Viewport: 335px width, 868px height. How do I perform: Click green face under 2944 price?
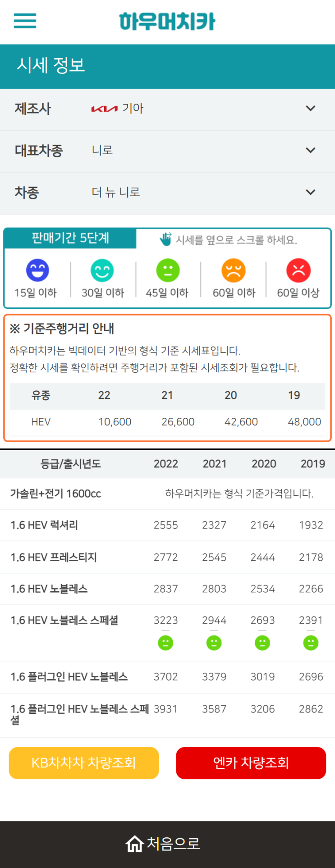[214, 643]
